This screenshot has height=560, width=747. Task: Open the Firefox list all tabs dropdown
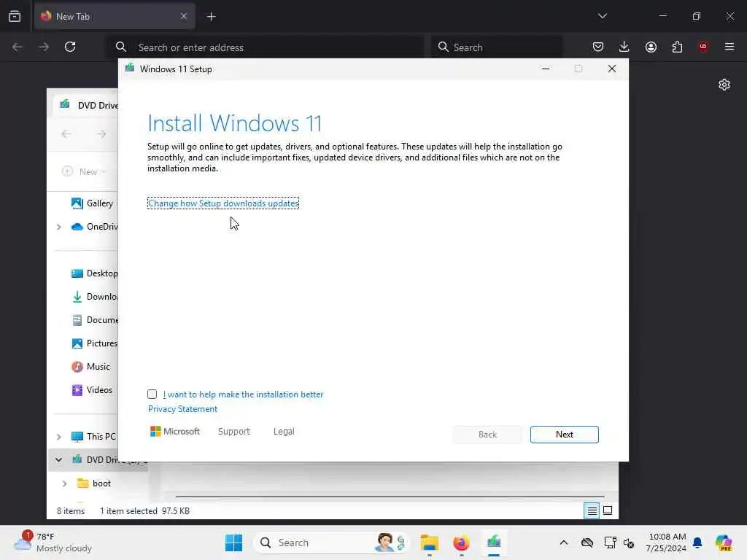click(602, 16)
